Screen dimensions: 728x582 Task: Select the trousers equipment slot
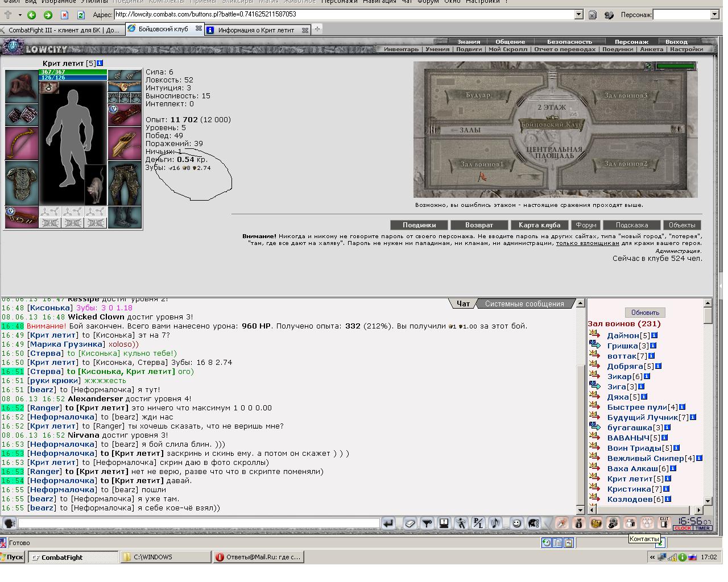point(124,182)
